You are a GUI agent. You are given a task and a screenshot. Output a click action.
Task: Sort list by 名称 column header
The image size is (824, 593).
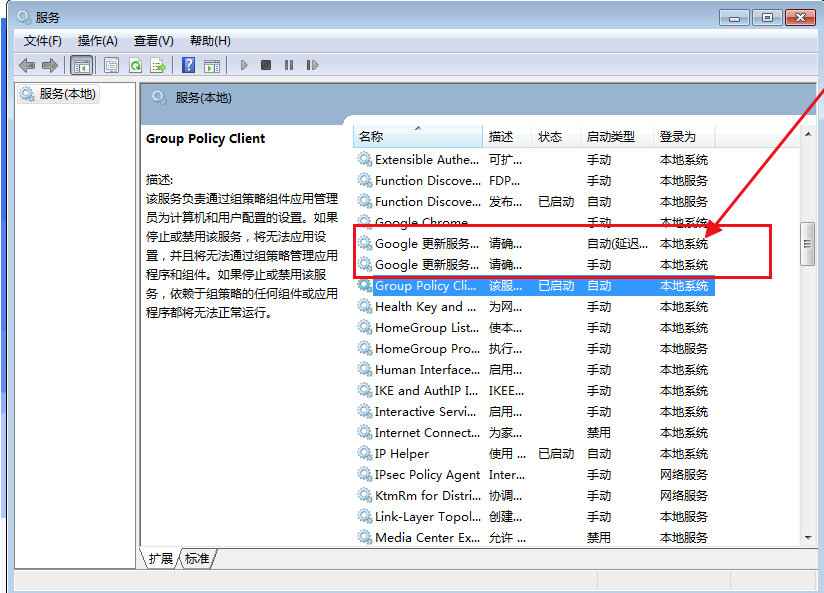(x=371, y=137)
